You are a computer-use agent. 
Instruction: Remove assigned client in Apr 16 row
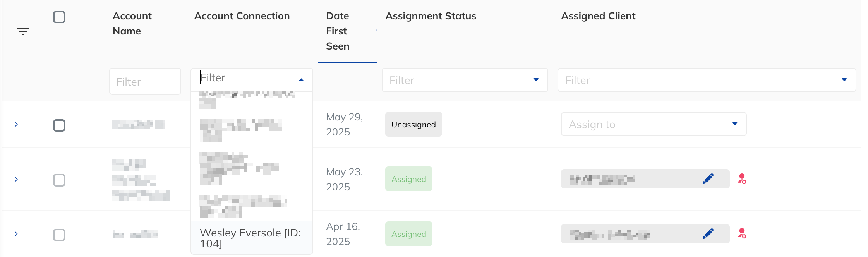tap(742, 233)
